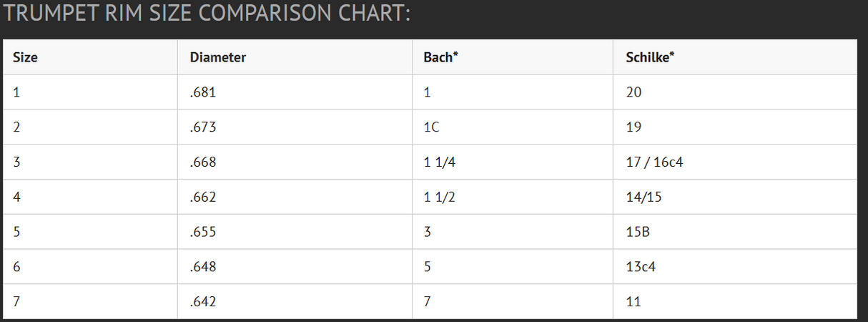The image size is (868, 322).
Task: Select Schilke '17 / 16c4' cell
Action: [654, 162]
